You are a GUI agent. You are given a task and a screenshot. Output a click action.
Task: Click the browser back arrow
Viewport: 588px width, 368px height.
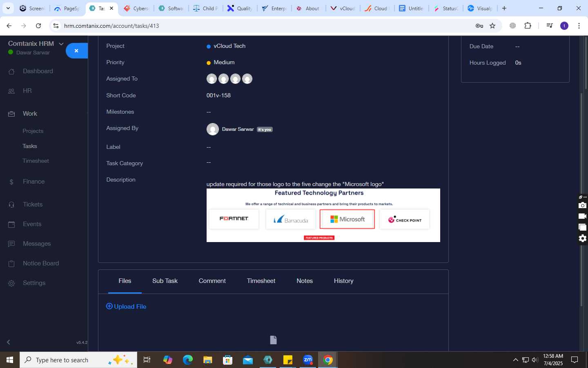tap(9, 26)
